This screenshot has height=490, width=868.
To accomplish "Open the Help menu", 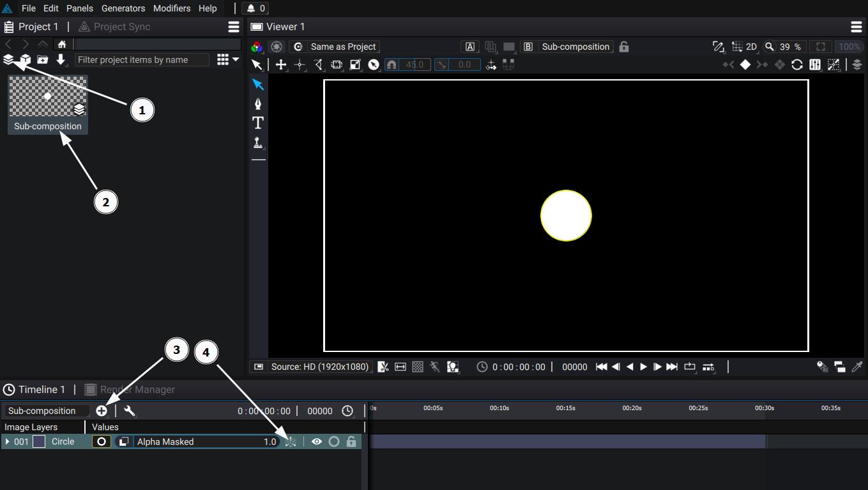I will [x=208, y=8].
